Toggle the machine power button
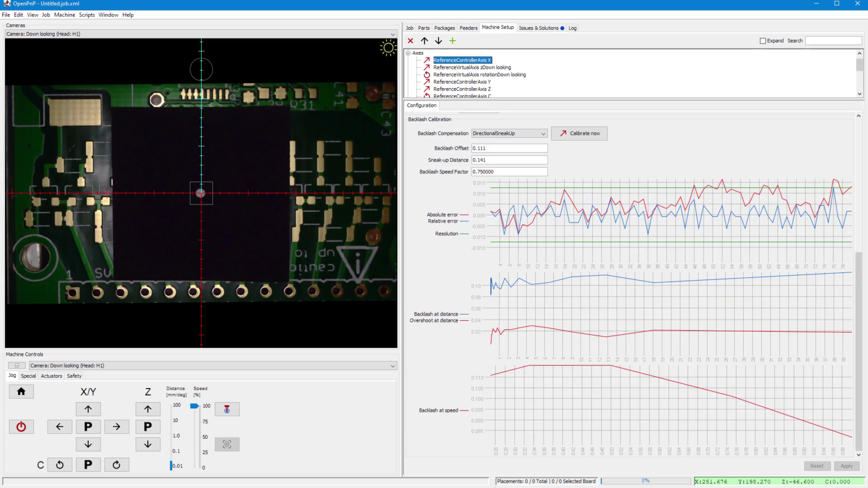The width and height of the screenshot is (868, 488). click(x=21, y=426)
